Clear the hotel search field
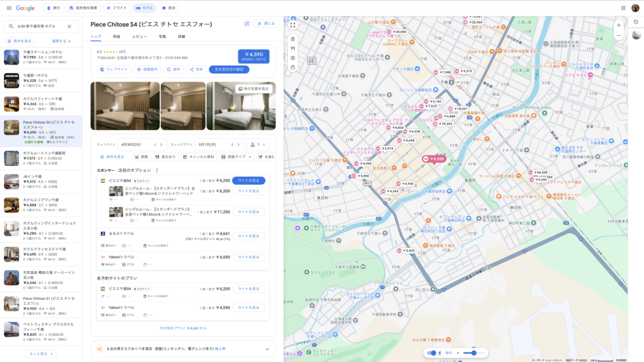The image size is (644, 362). tap(69, 26)
